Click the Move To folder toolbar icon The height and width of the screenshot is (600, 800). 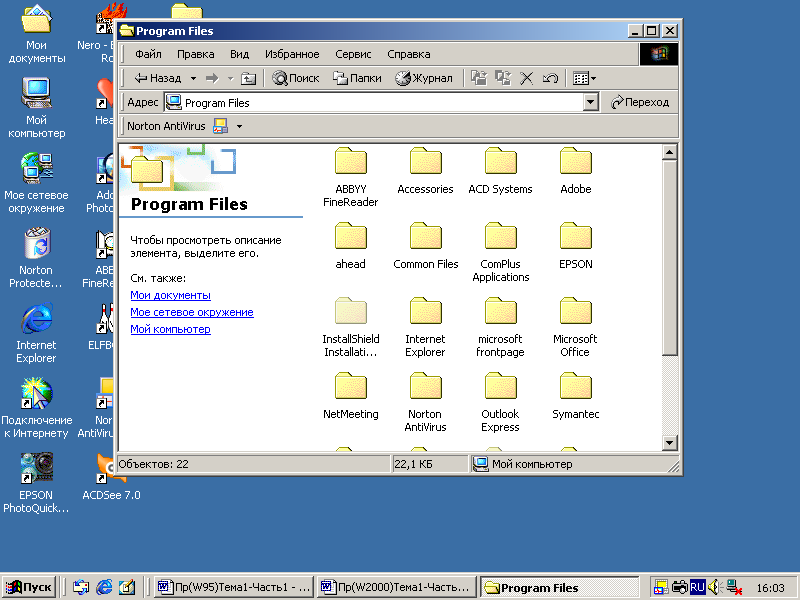click(479, 78)
